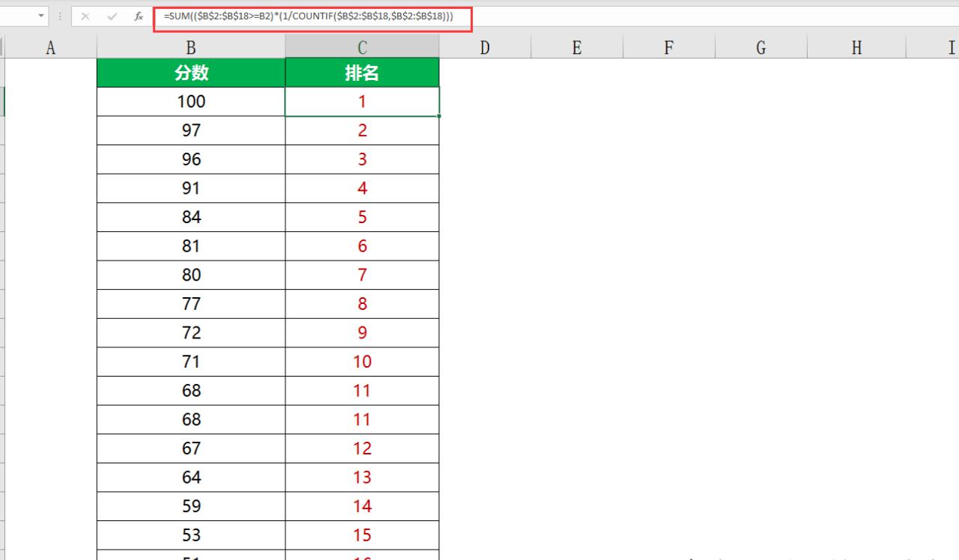Select the rank cell showing 1
Image resolution: width=959 pixels, height=560 pixels.
point(362,102)
